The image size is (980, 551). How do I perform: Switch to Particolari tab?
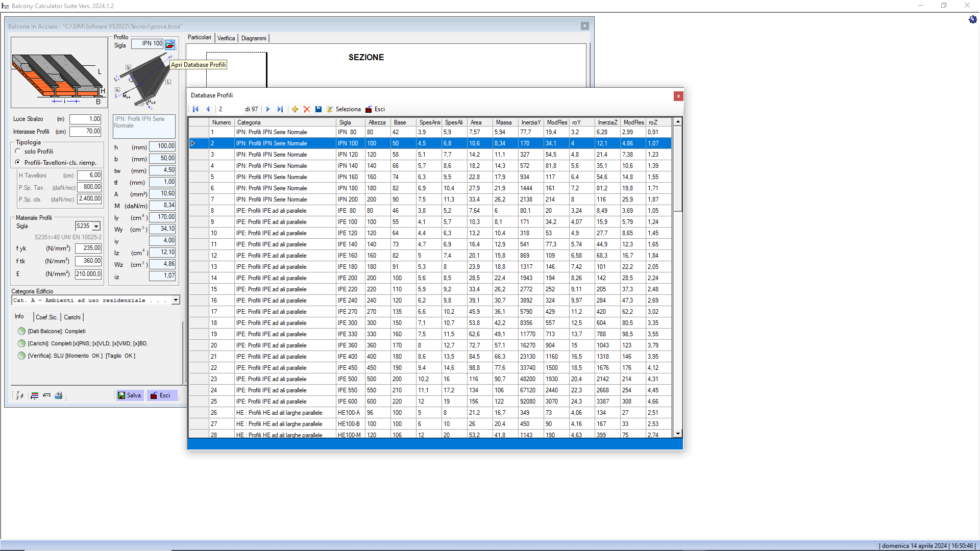pyautogui.click(x=199, y=38)
